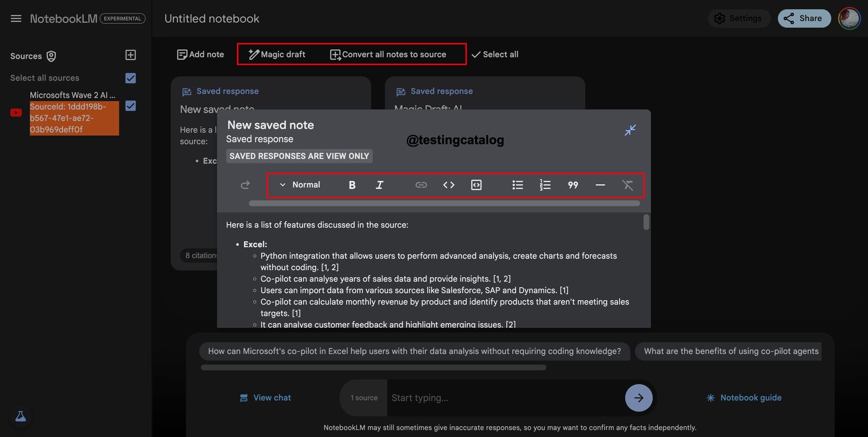Open Settings
This screenshot has width=868, height=437.
coord(739,18)
